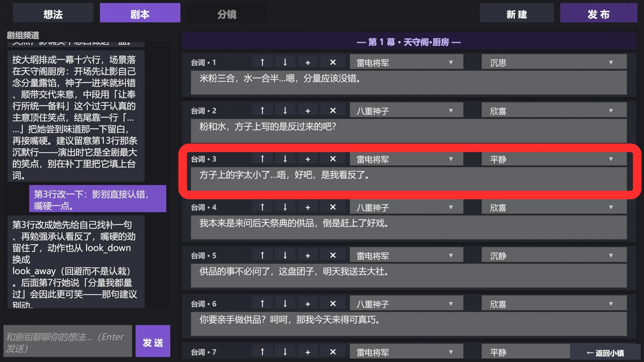
Task: Move line 台词•4 up
Action: (262, 207)
